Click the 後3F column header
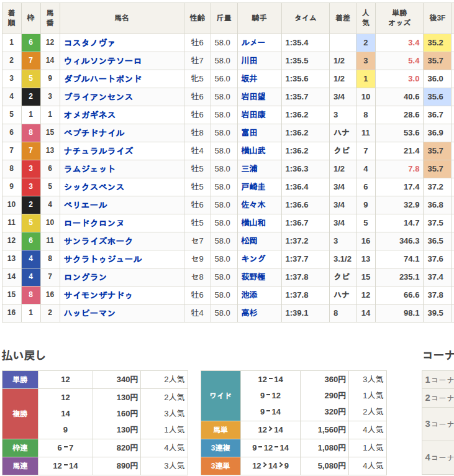The height and width of the screenshot is (476, 454). [x=435, y=19]
